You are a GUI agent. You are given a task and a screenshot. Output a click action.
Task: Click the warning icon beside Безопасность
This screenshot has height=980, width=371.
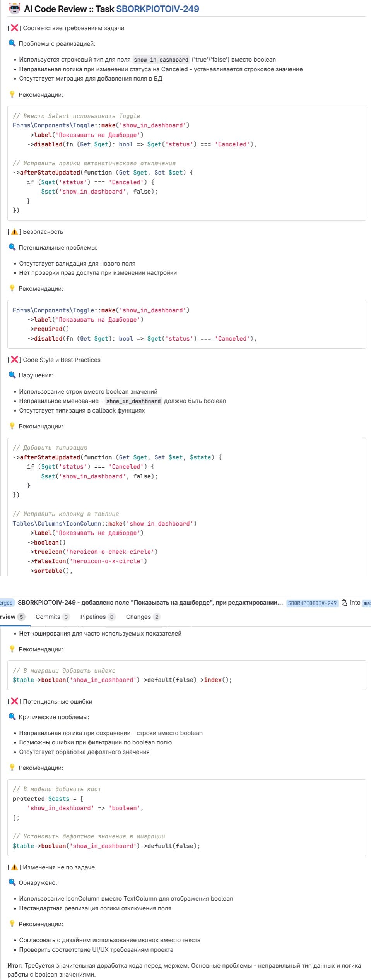pyautogui.click(x=14, y=232)
